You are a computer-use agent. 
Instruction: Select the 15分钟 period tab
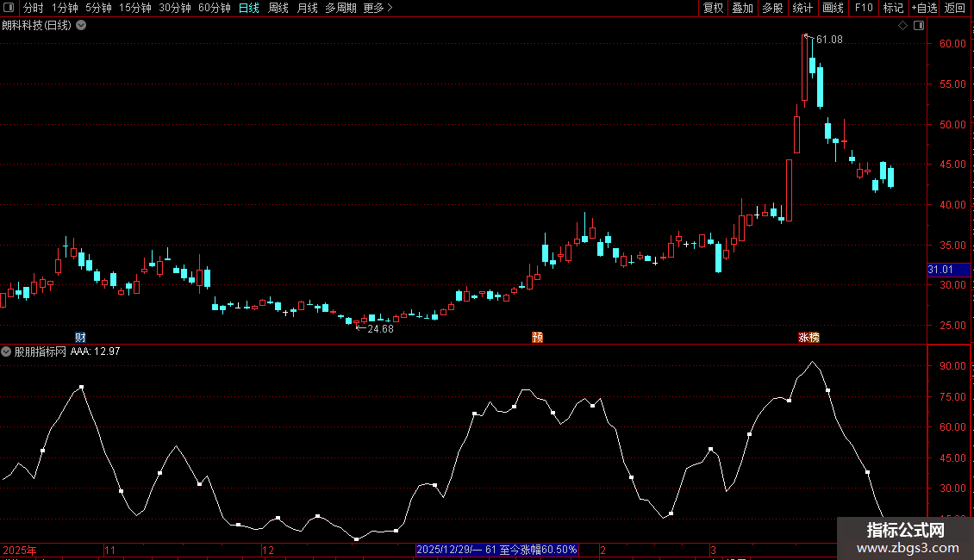point(134,8)
